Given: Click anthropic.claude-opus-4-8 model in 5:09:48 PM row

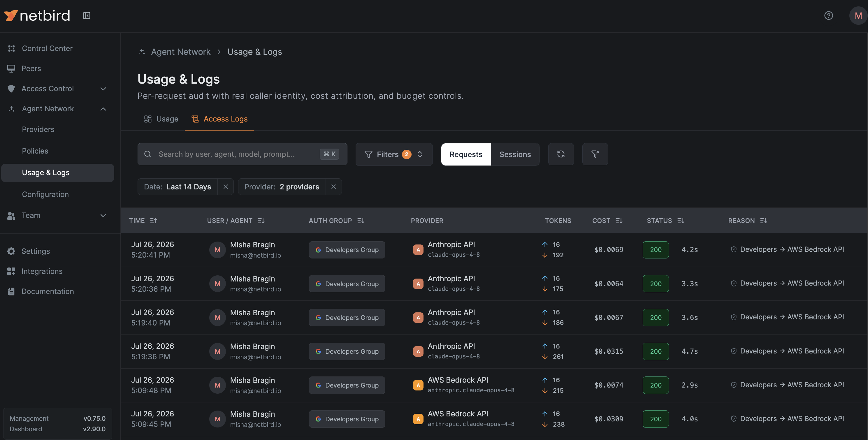Looking at the screenshot, I should (x=471, y=390).
